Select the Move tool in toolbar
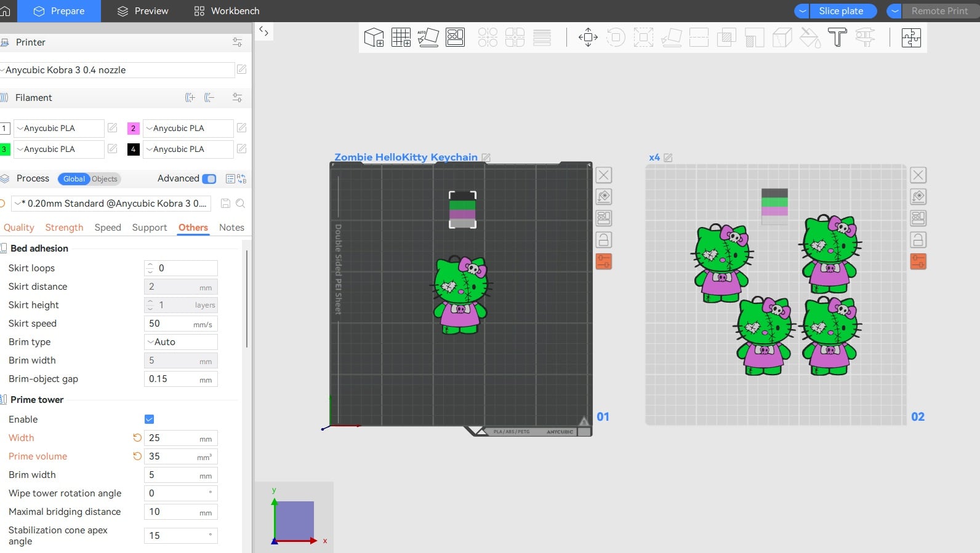 coord(588,38)
